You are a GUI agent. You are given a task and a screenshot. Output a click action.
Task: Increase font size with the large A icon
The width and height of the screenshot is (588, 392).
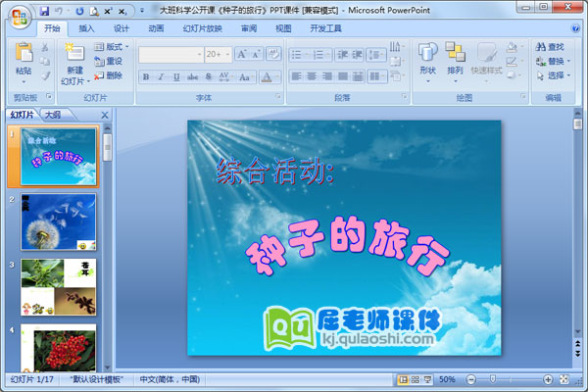pyautogui.click(x=241, y=55)
